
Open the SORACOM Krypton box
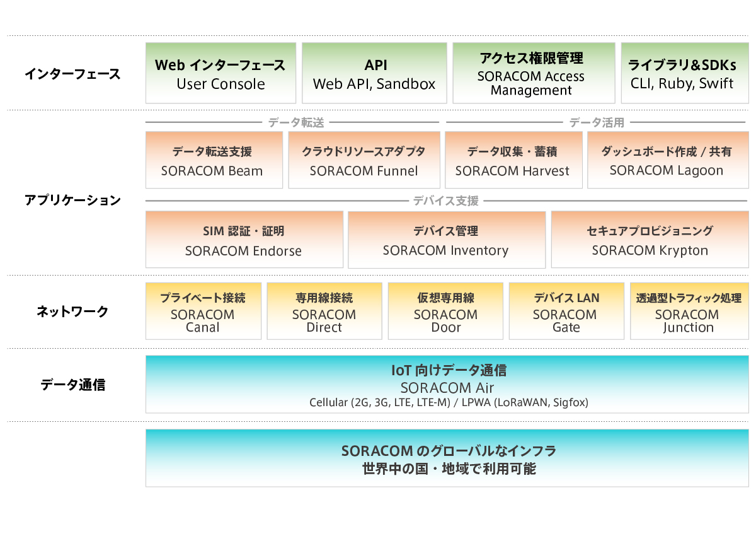(x=650, y=240)
